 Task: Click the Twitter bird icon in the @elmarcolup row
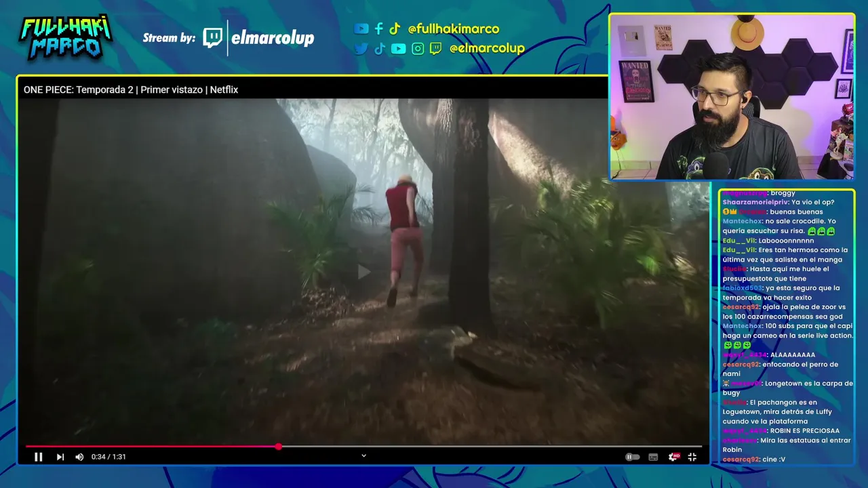pyautogui.click(x=361, y=48)
